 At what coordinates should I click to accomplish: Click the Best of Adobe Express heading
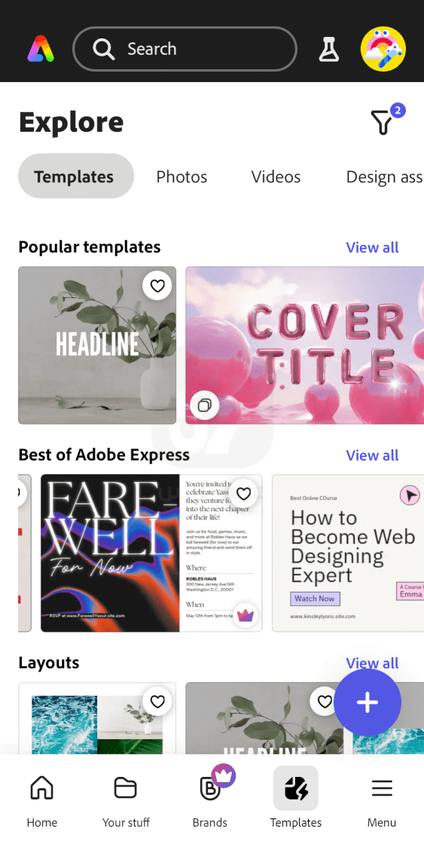104,455
